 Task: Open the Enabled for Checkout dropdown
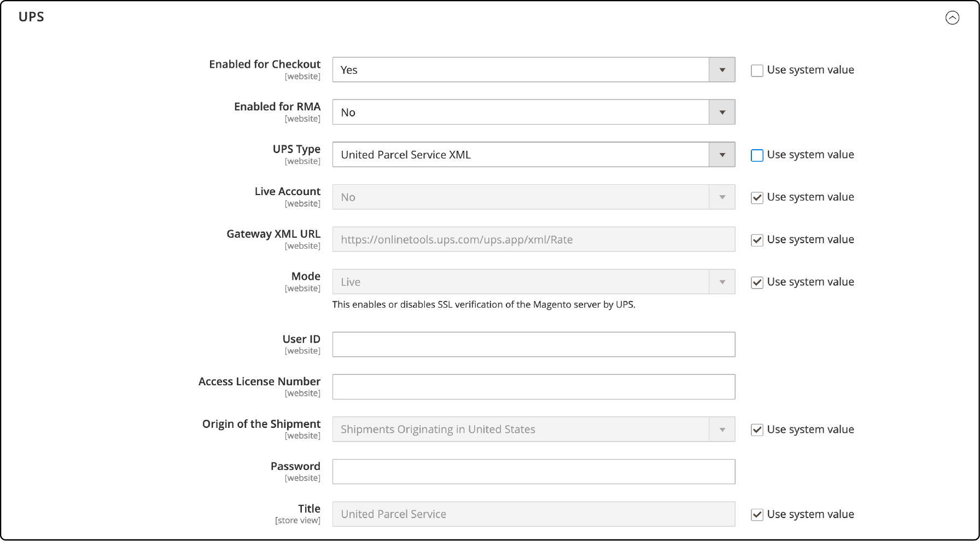[x=534, y=70]
